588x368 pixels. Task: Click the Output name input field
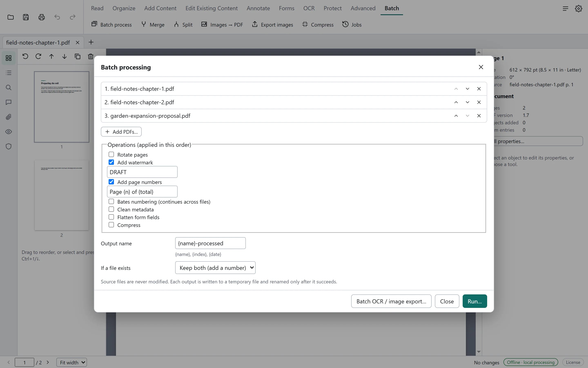pos(210,243)
